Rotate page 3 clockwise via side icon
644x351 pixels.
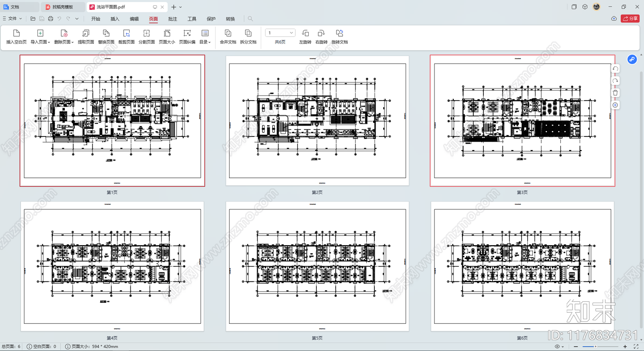[615, 81]
